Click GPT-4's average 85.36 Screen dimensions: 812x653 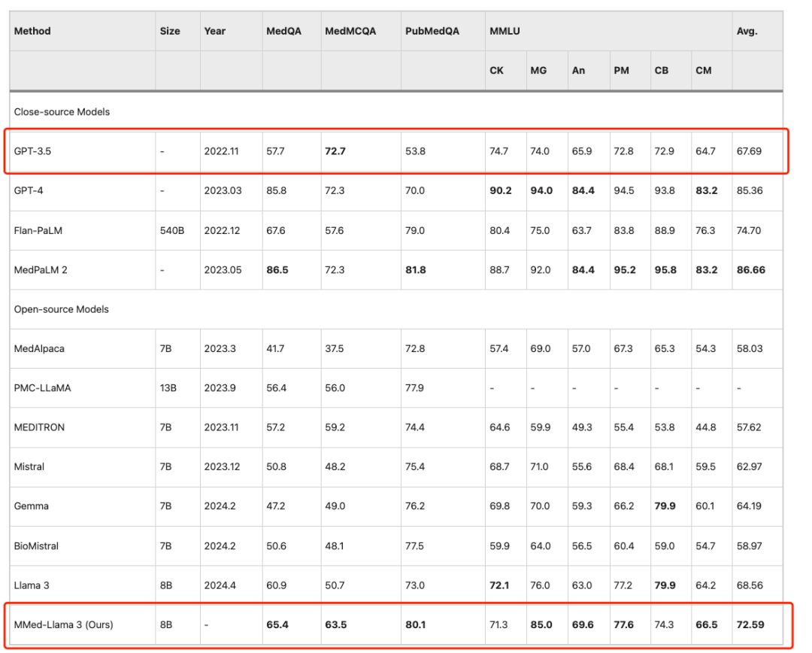pos(750,191)
